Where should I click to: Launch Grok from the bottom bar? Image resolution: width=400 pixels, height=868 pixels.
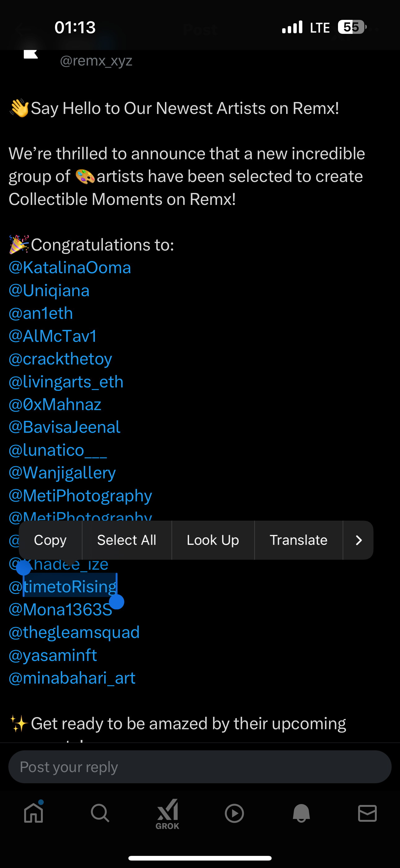(x=167, y=813)
